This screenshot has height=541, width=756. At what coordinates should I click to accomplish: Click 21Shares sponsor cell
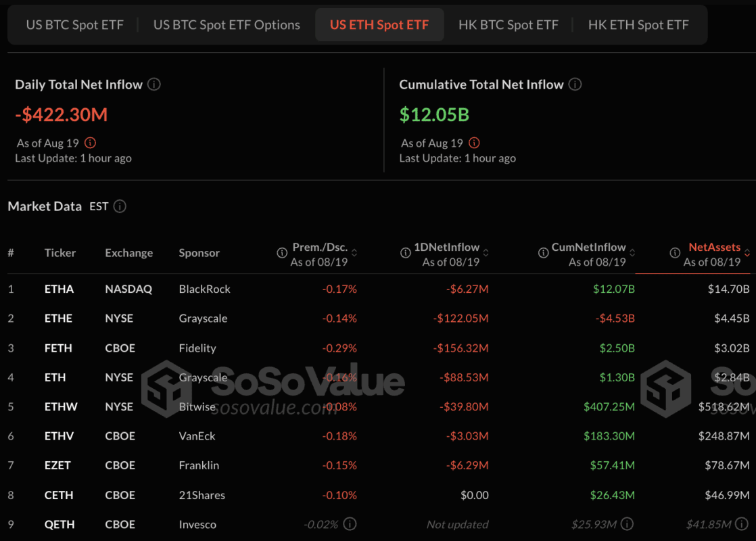(202, 495)
